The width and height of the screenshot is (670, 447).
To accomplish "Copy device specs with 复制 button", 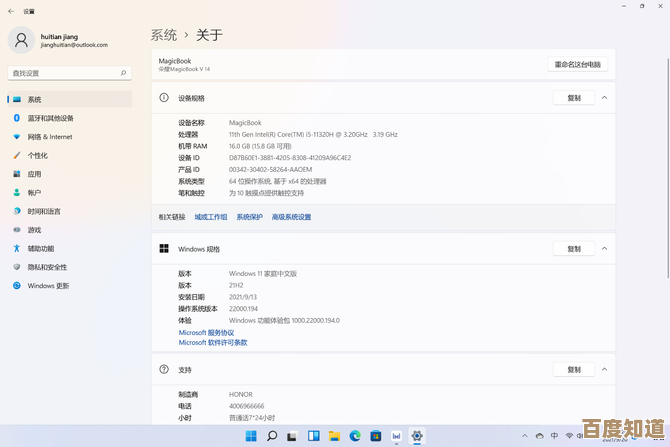I will pyautogui.click(x=574, y=98).
